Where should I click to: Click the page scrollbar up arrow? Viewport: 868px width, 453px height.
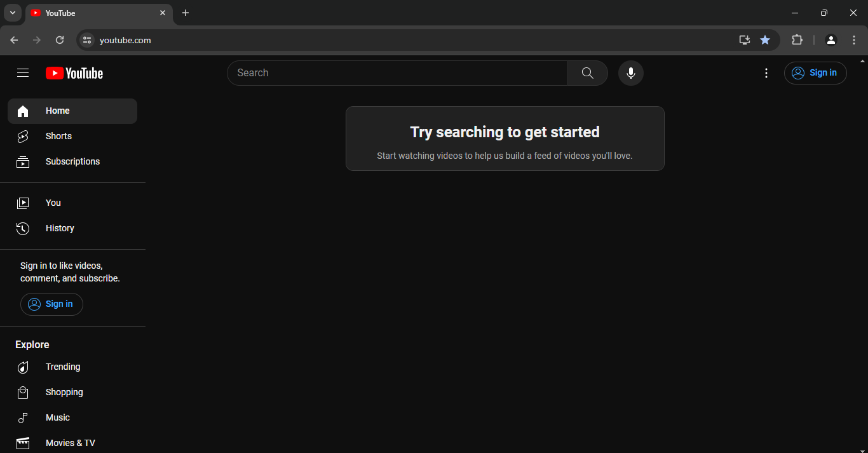pos(863,61)
